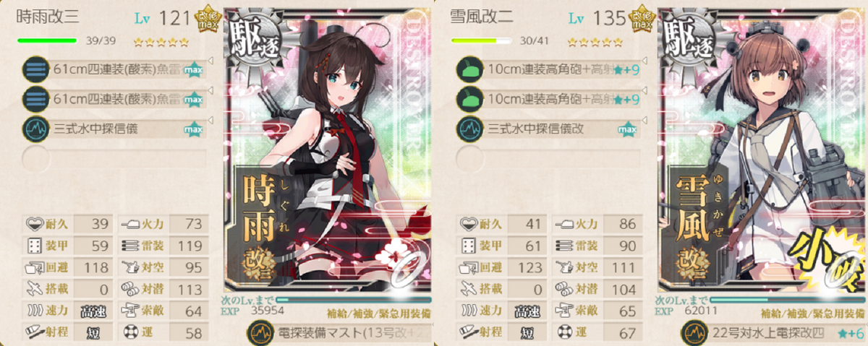The height and width of the screenshot is (346, 868).
Task: Click radar icon of 電探装備マスト reinforcement slot
Action: [x=258, y=333]
